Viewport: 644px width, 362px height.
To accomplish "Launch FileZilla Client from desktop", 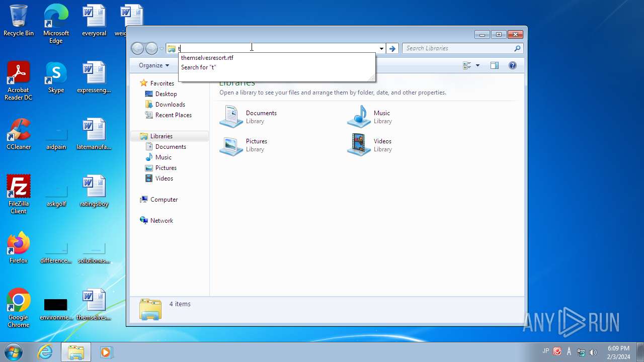I will (19, 195).
